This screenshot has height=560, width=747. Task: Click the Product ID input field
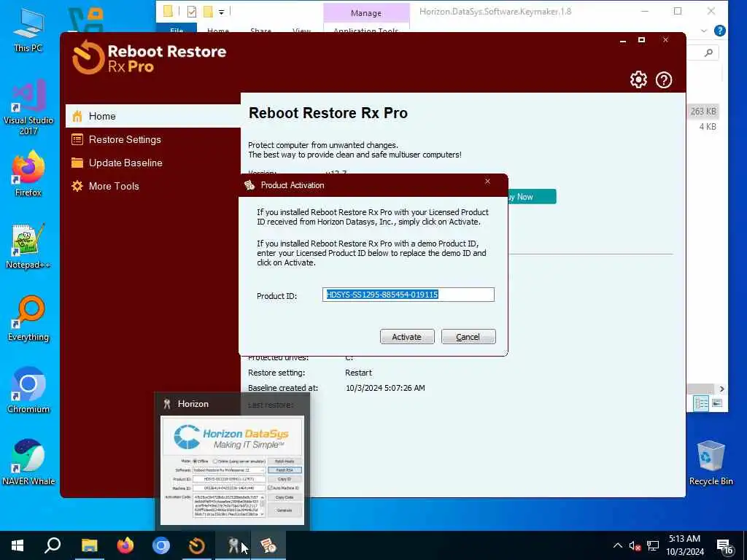pos(409,295)
